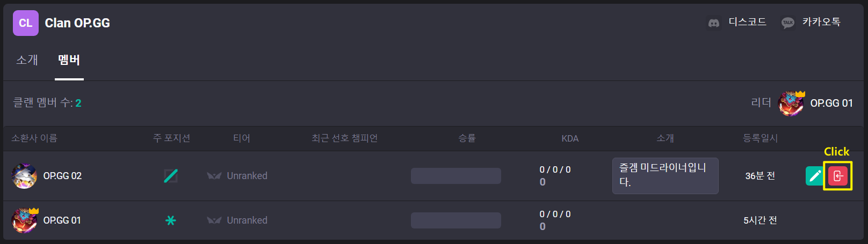Select the 멤버 tab
The width and height of the screenshot is (868, 244).
point(69,60)
